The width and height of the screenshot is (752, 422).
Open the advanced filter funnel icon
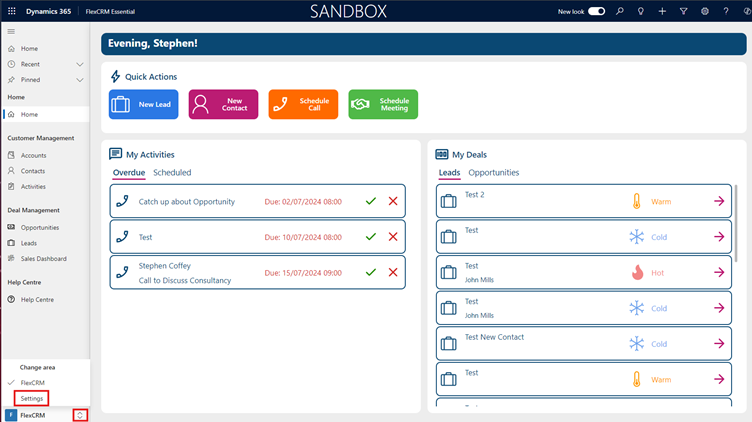(x=683, y=11)
